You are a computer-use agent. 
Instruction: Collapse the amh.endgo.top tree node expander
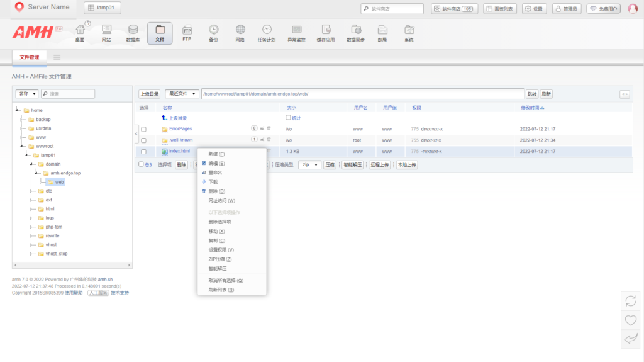pyautogui.click(x=37, y=173)
